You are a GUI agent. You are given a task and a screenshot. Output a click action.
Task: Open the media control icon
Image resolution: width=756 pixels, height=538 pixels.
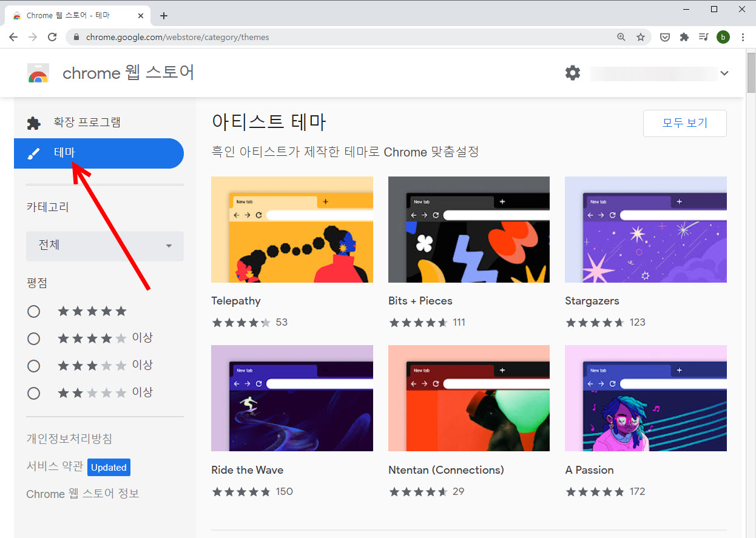click(x=703, y=37)
